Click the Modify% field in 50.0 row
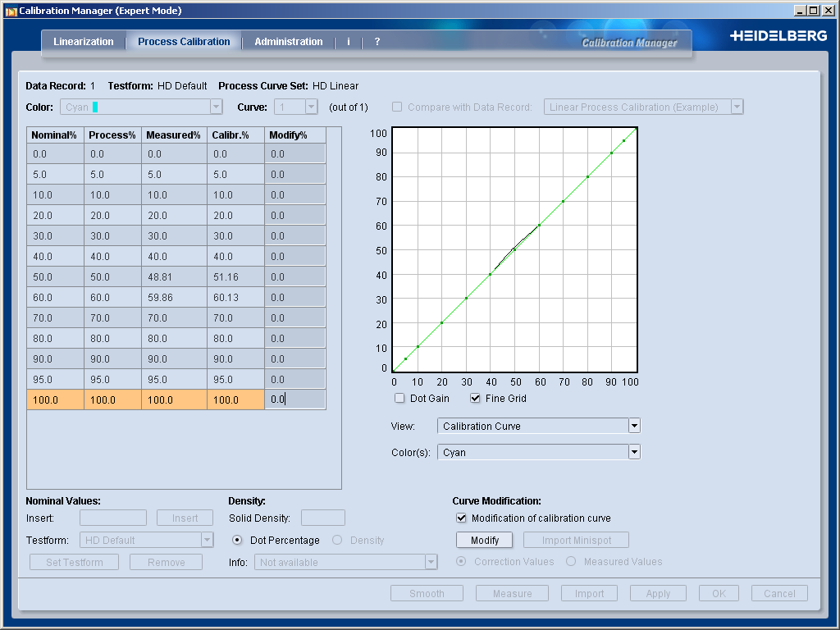Viewport: 840px width, 630px height. pos(295,277)
